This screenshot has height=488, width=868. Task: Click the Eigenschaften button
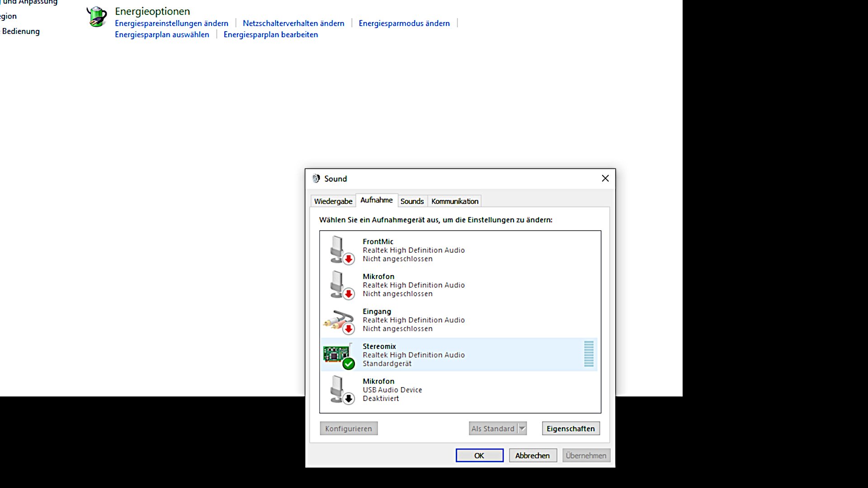point(571,428)
